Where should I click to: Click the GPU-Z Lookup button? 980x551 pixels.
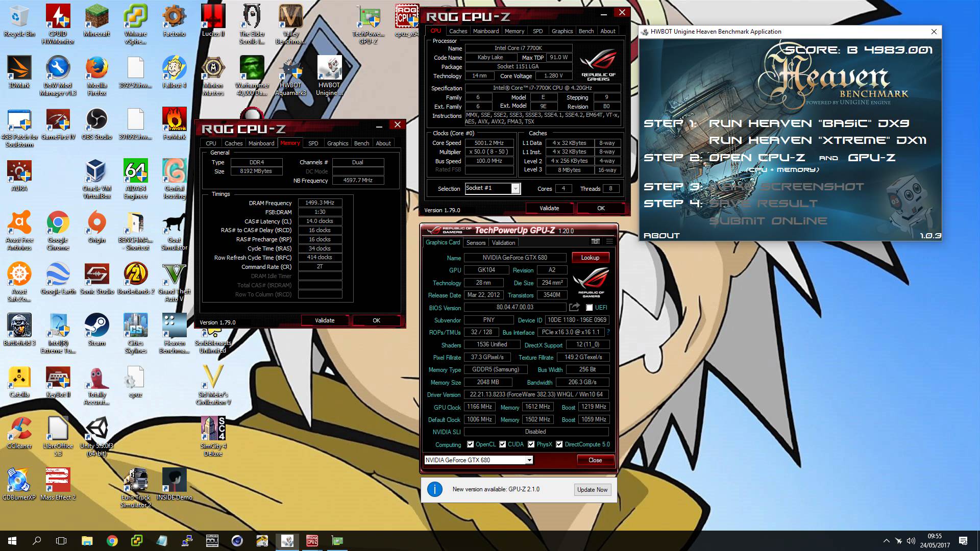pyautogui.click(x=590, y=258)
